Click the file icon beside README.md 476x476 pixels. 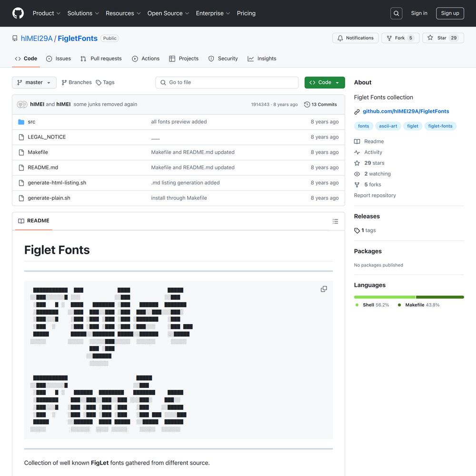[x=21, y=168]
